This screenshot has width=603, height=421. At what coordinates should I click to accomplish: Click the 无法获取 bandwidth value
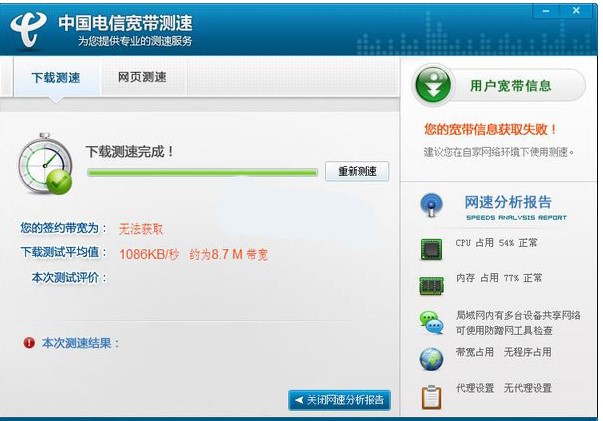[141, 229]
